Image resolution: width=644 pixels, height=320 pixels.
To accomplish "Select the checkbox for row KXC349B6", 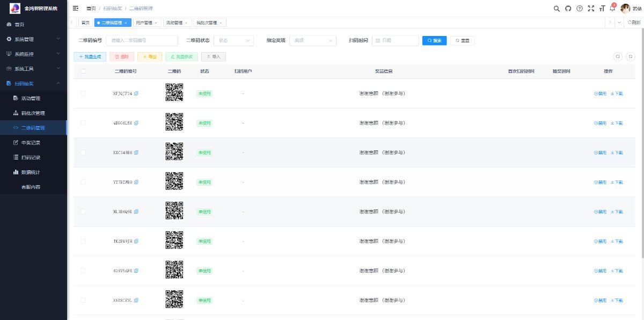I will [83, 152].
